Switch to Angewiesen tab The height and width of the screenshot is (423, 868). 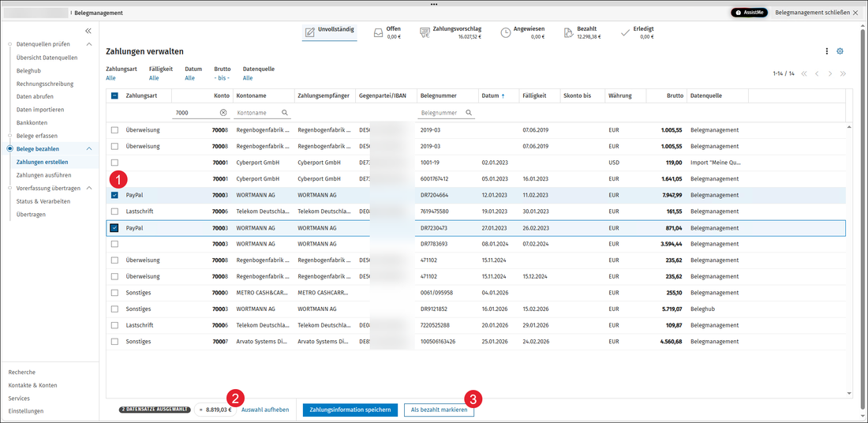[x=521, y=32]
